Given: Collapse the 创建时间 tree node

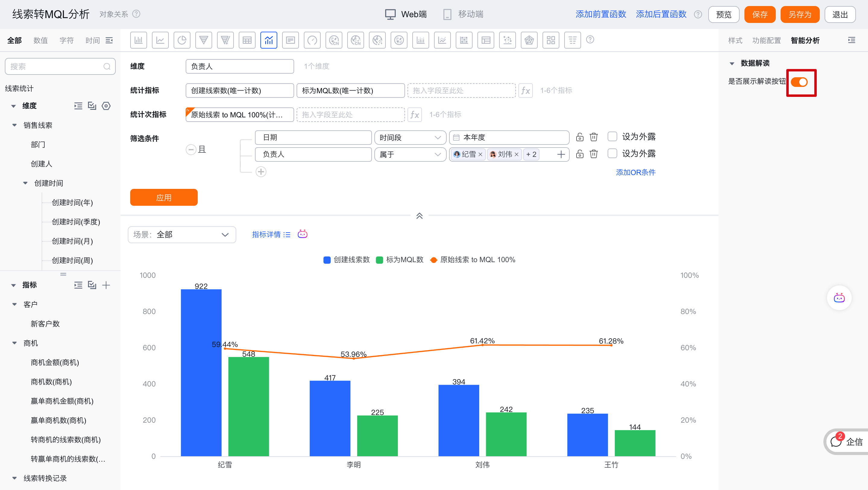Looking at the screenshot, I should point(25,183).
